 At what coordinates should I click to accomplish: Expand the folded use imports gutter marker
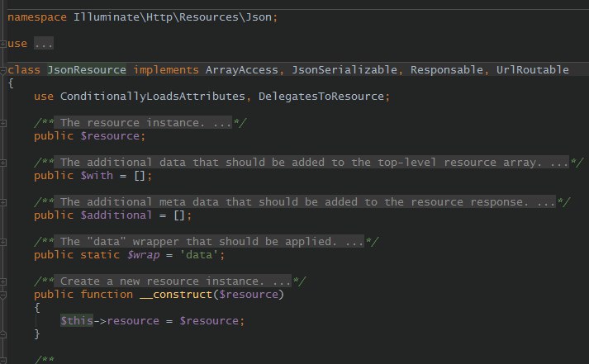[x=3, y=44]
